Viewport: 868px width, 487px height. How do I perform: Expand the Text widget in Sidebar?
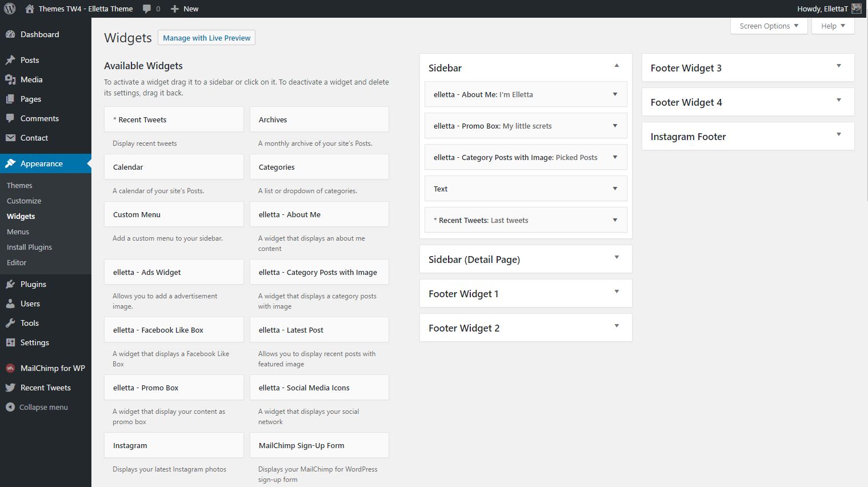615,189
